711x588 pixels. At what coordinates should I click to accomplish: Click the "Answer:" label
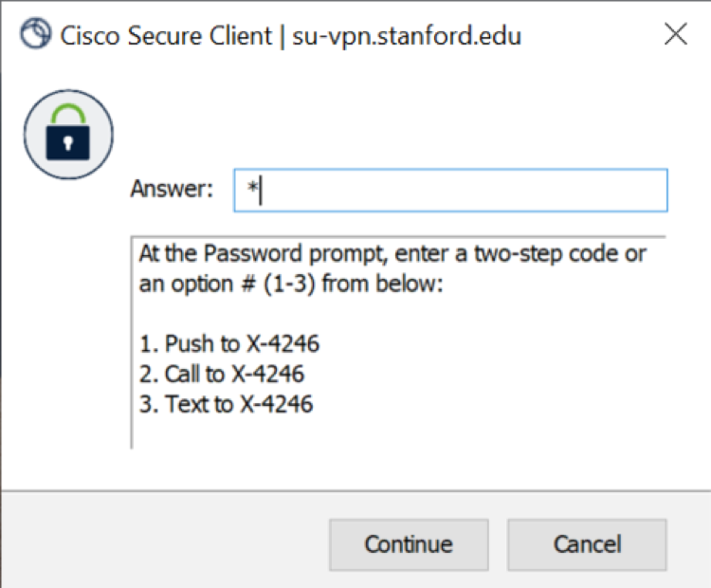point(173,189)
